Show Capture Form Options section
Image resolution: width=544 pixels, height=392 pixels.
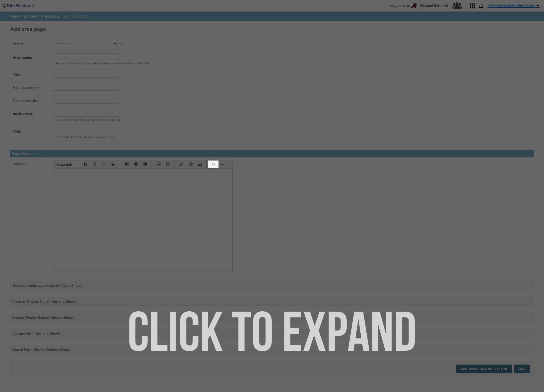pos(54,333)
